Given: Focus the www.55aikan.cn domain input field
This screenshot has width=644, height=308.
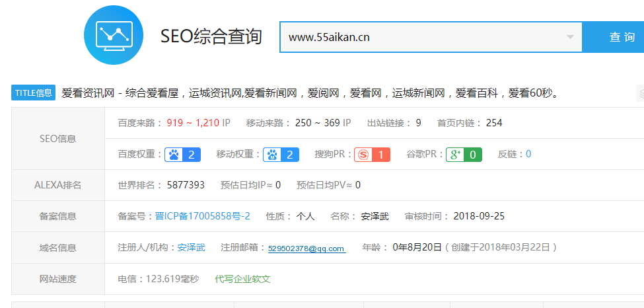Looking at the screenshot, I should (x=423, y=37).
